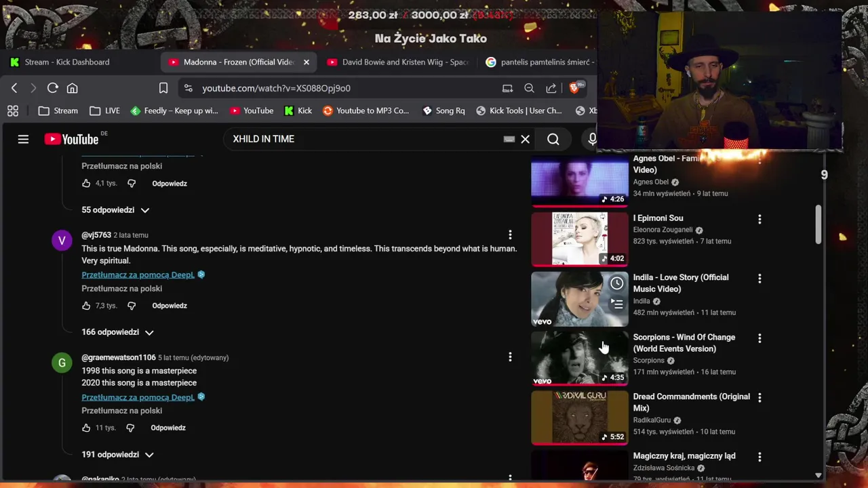Open the YouTube hamburger guide menu
This screenshot has width=868, height=488.
click(x=23, y=139)
